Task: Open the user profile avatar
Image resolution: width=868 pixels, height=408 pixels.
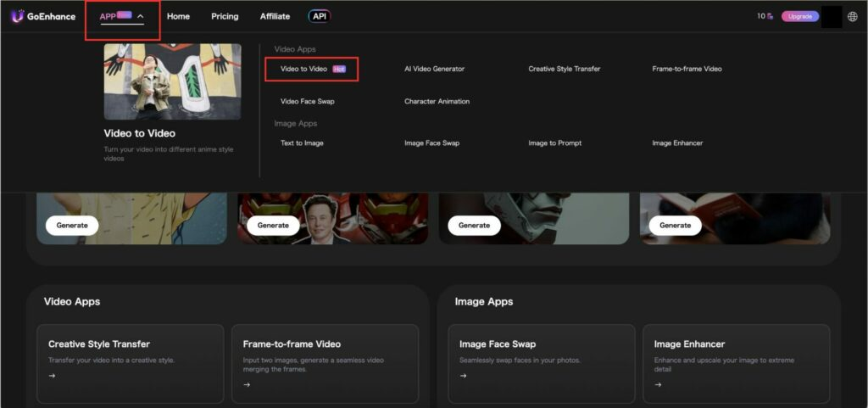Action: (832, 16)
